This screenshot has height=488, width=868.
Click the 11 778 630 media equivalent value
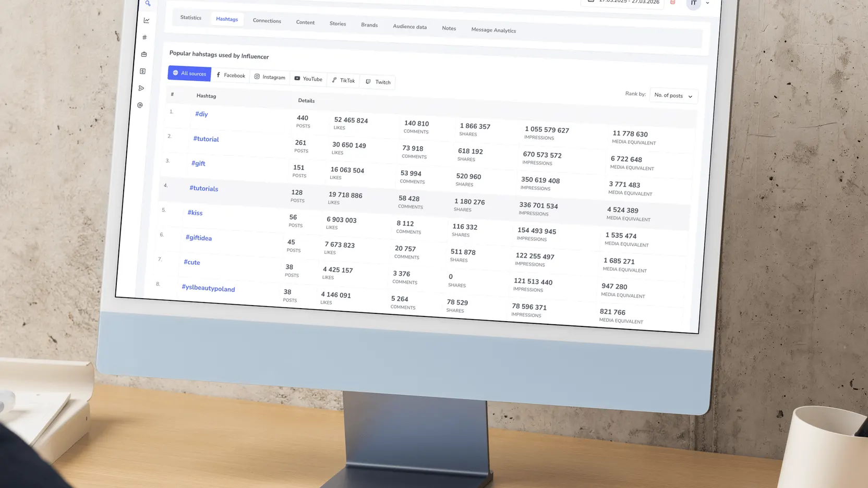(x=630, y=134)
